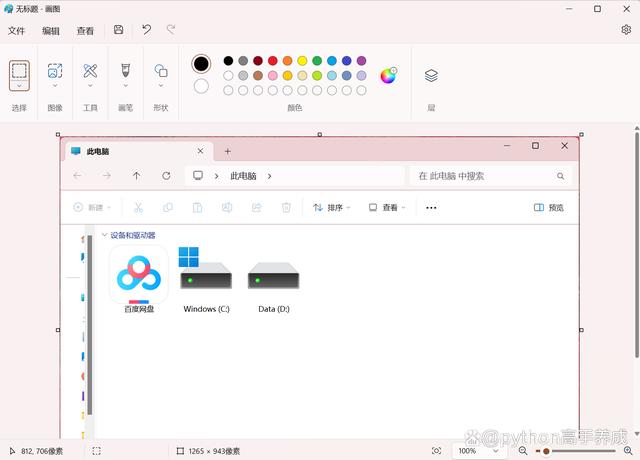Screen dimensions: 640x460
Task: Select secondary color 2 white circle
Action: 201,86
